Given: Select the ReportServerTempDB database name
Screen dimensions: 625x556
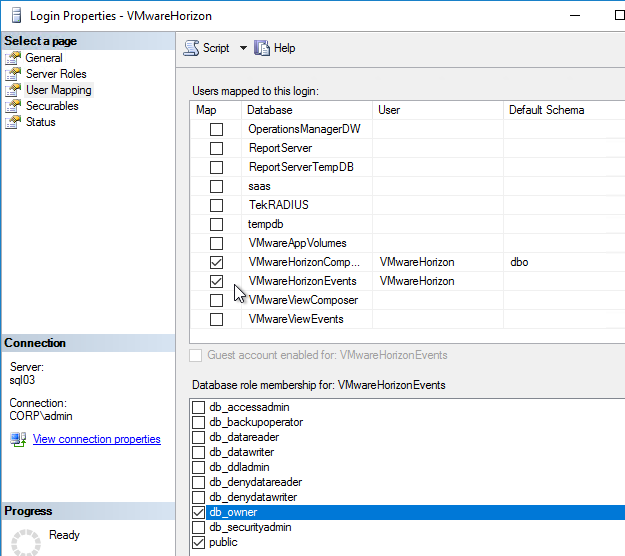Looking at the screenshot, I should [301, 167].
